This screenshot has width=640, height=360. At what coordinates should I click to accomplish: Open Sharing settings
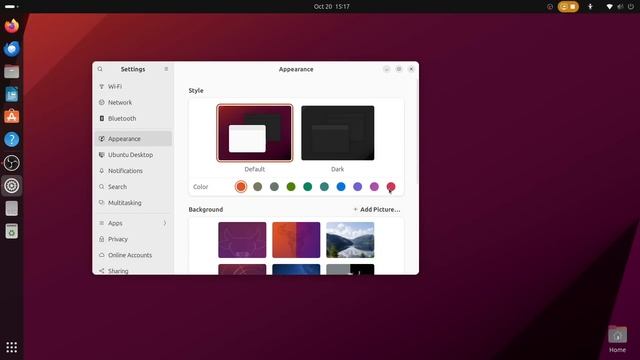pyautogui.click(x=133, y=270)
